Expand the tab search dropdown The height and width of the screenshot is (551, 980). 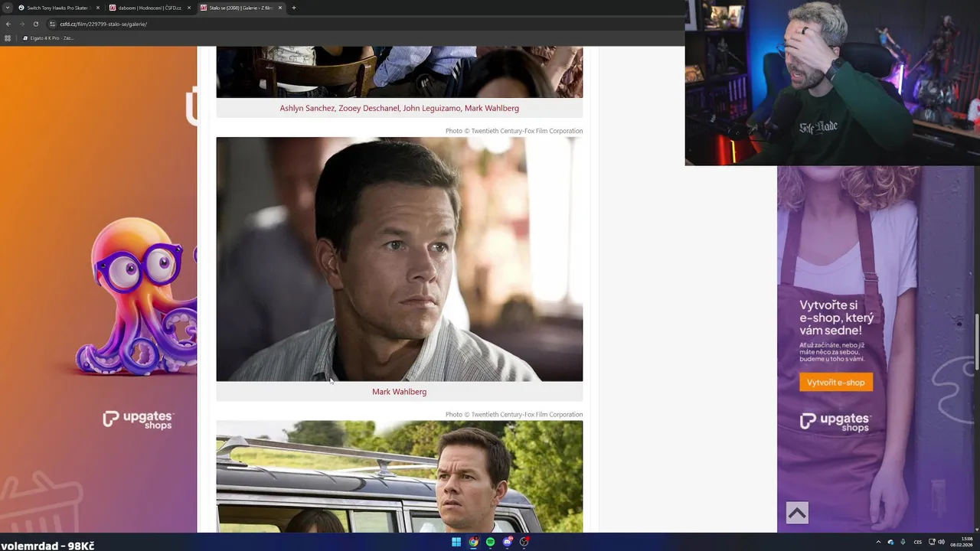click(7, 8)
